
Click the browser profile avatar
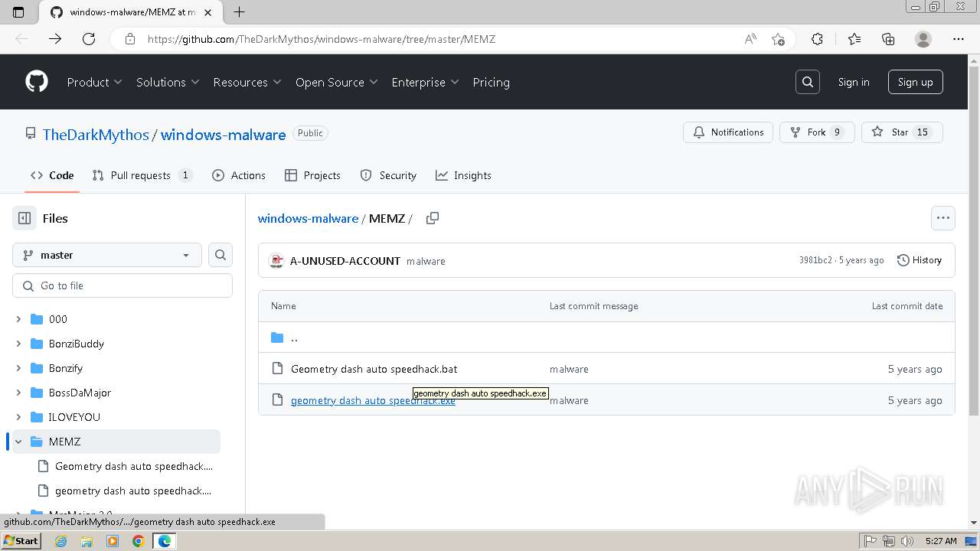pyautogui.click(x=923, y=39)
